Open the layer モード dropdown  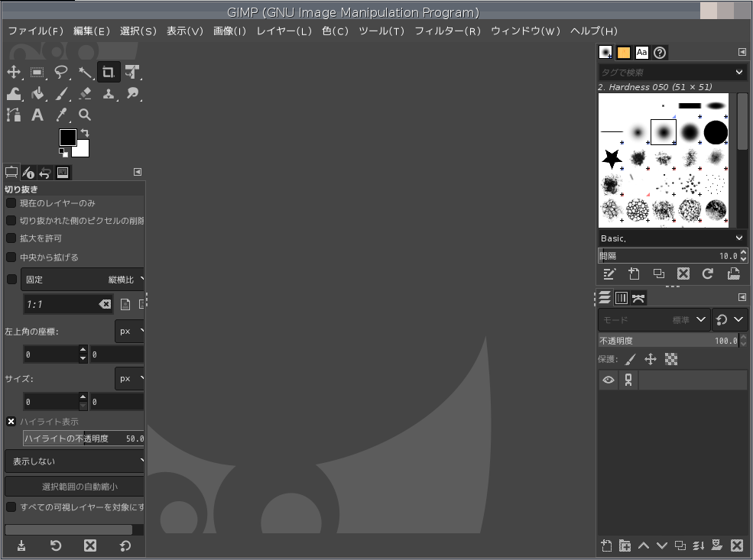click(x=654, y=319)
